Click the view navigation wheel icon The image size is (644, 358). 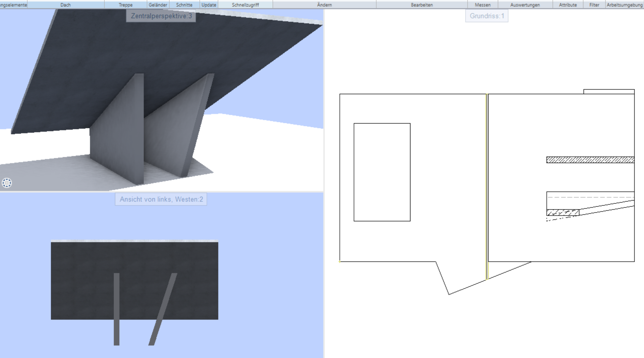point(7,183)
